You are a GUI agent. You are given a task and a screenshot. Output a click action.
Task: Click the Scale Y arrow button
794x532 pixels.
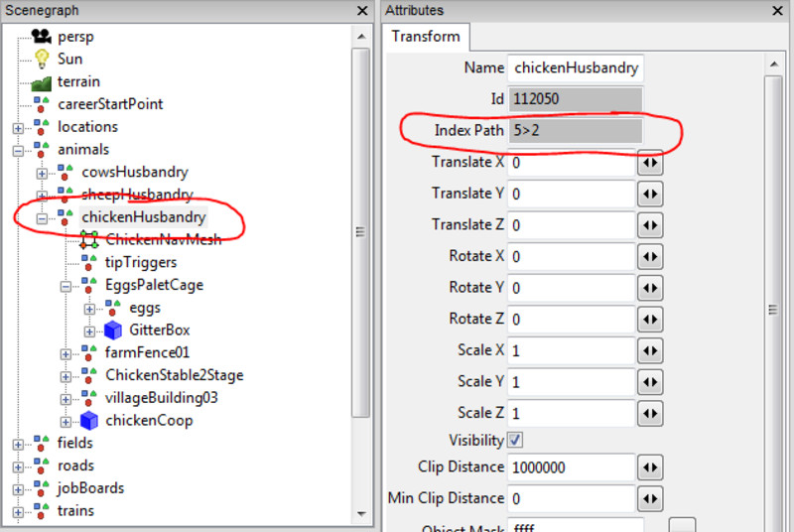point(650,382)
